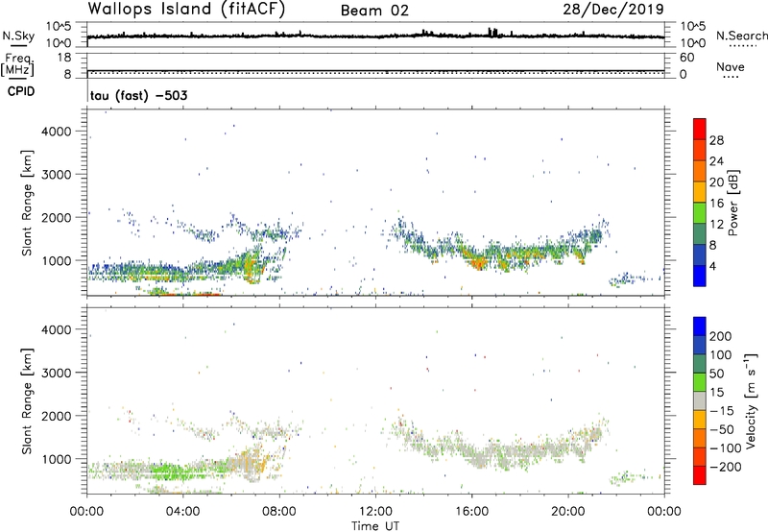Screen dimensions: 768x532
Task: Click the 'N.Search' legend label
Action: click(x=741, y=36)
